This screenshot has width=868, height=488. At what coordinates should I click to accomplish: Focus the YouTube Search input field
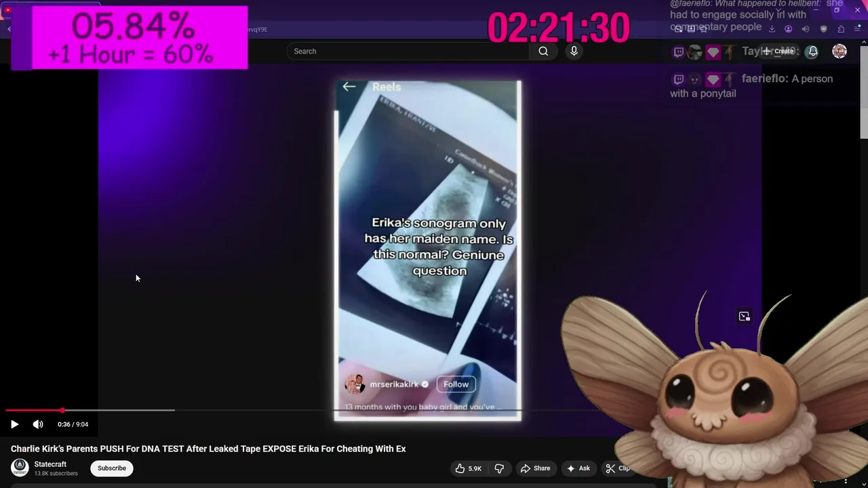(x=408, y=52)
